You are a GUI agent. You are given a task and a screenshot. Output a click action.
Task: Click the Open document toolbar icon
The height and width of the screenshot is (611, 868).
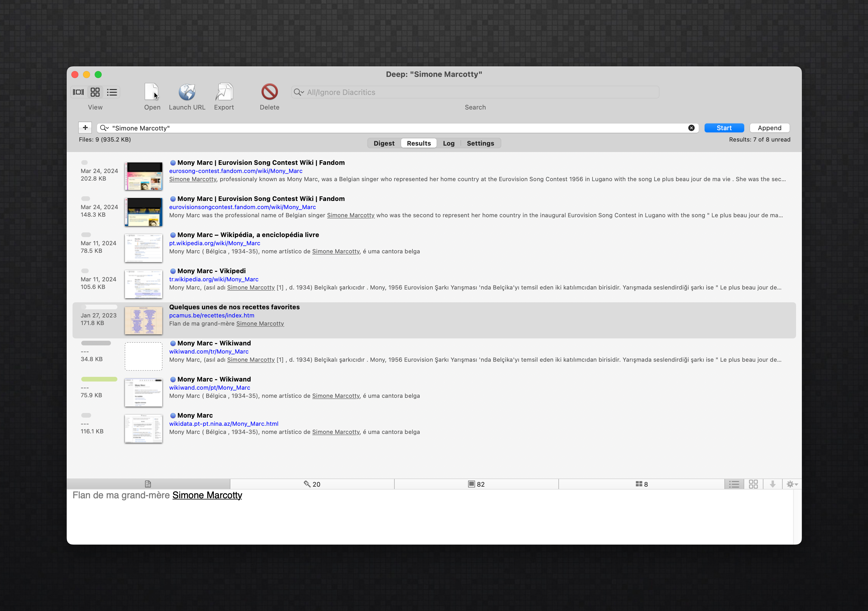(x=152, y=92)
